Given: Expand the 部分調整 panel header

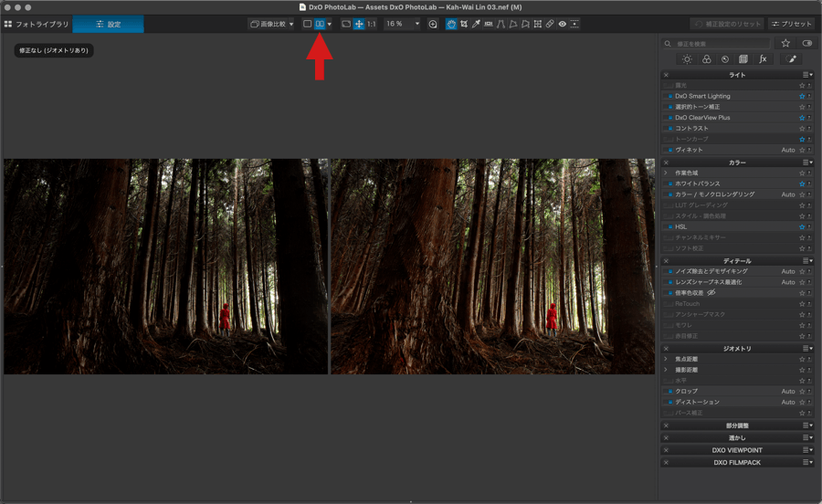Looking at the screenshot, I should coord(737,426).
